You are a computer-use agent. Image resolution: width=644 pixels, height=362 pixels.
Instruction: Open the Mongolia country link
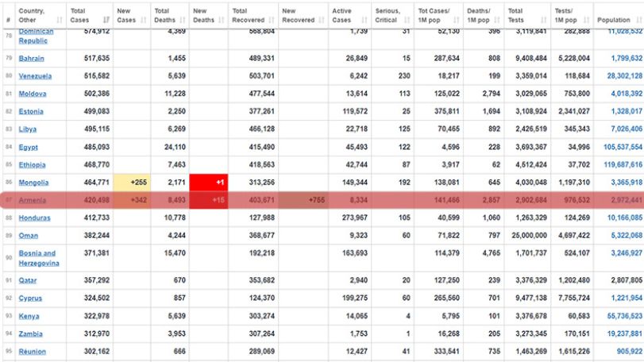coord(33,183)
